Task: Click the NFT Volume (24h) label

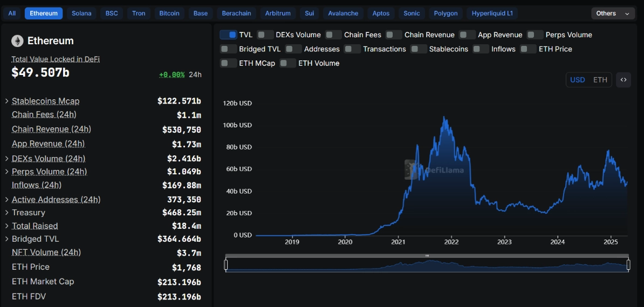Action: pyautogui.click(x=46, y=252)
